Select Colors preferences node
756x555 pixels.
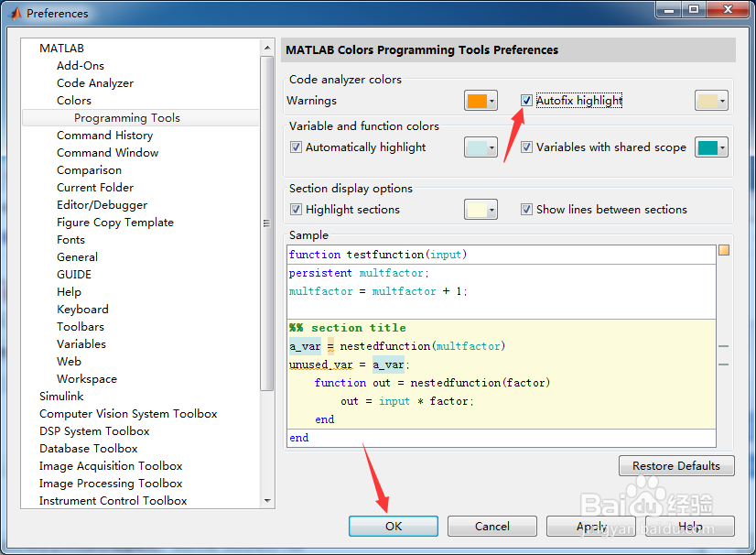pyautogui.click(x=74, y=101)
